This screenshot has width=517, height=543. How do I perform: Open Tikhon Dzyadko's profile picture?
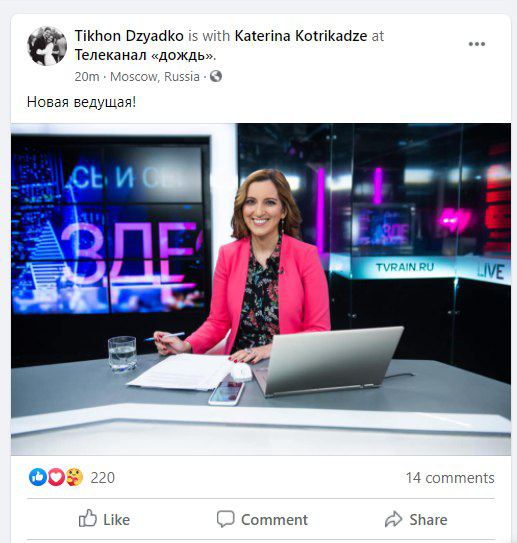coord(47,46)
